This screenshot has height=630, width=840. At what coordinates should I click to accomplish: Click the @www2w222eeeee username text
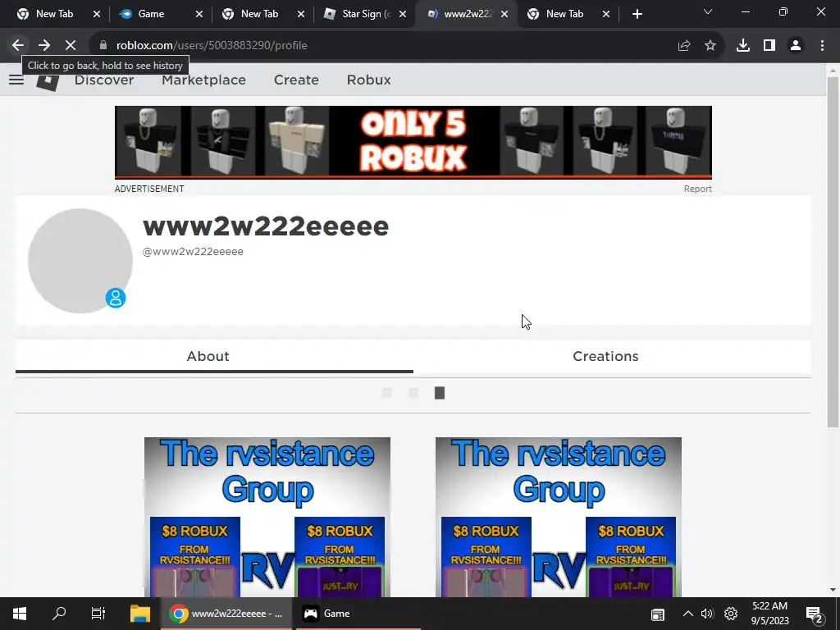click(193, 251)
